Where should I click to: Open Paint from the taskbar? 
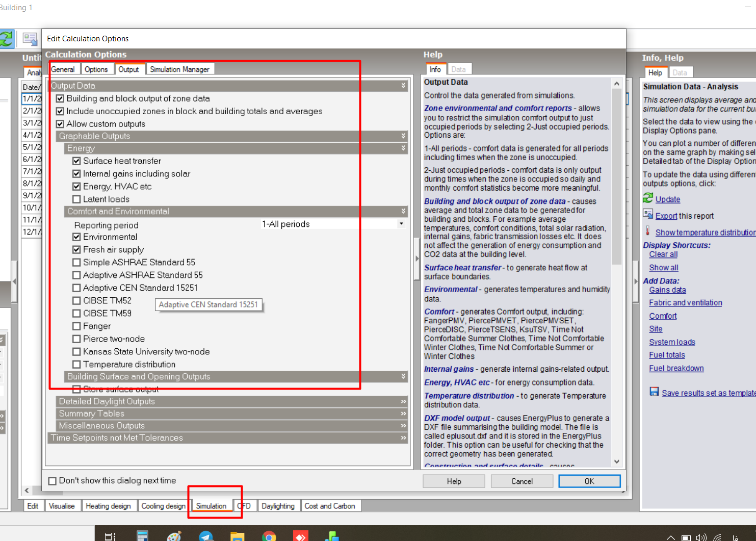[174, 536]
